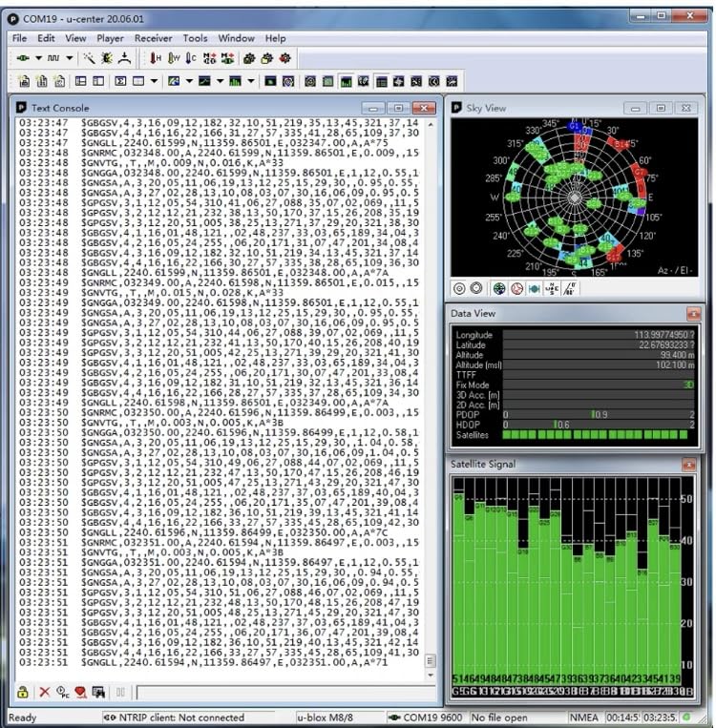Close the Text Console window
716x728 pixels.
[424, 108]
